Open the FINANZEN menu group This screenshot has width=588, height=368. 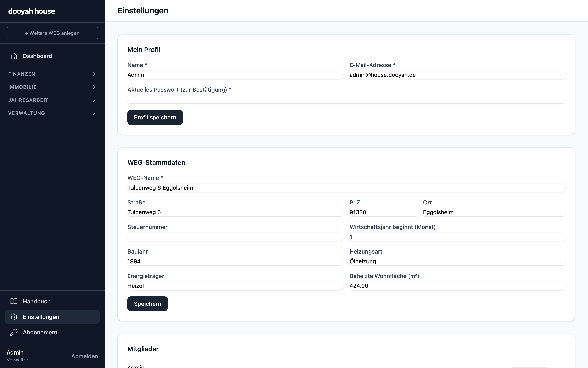(x=52, y=74)
